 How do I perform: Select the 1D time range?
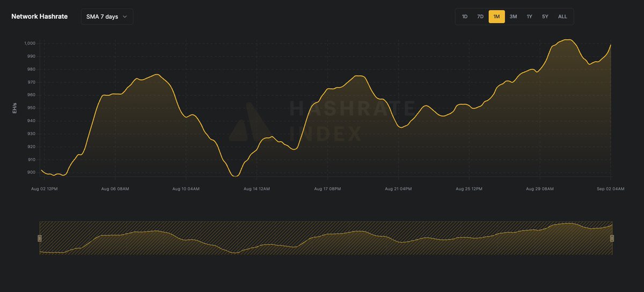click(x=465, y=17)
